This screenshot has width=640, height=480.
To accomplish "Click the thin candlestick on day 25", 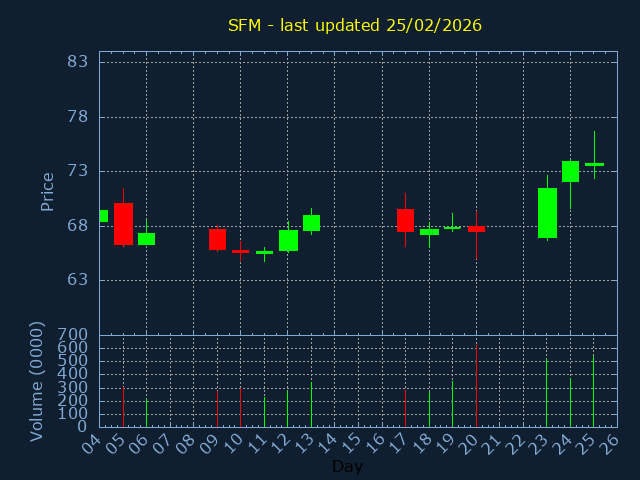I will [x=594, y=163].
